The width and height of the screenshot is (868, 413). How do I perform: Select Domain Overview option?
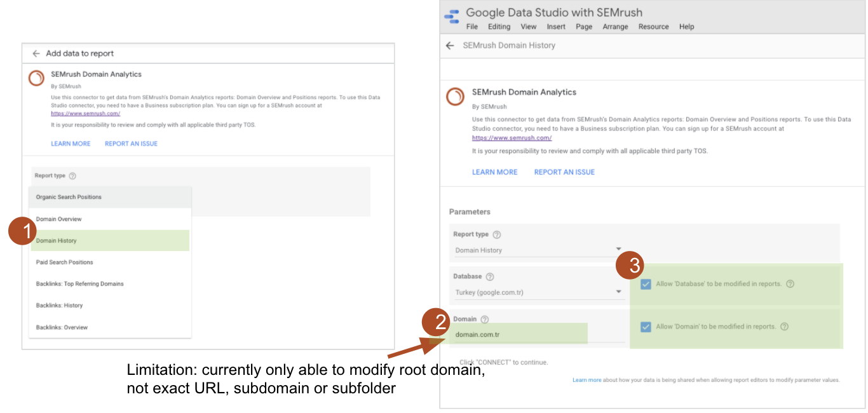pos(110,219)
